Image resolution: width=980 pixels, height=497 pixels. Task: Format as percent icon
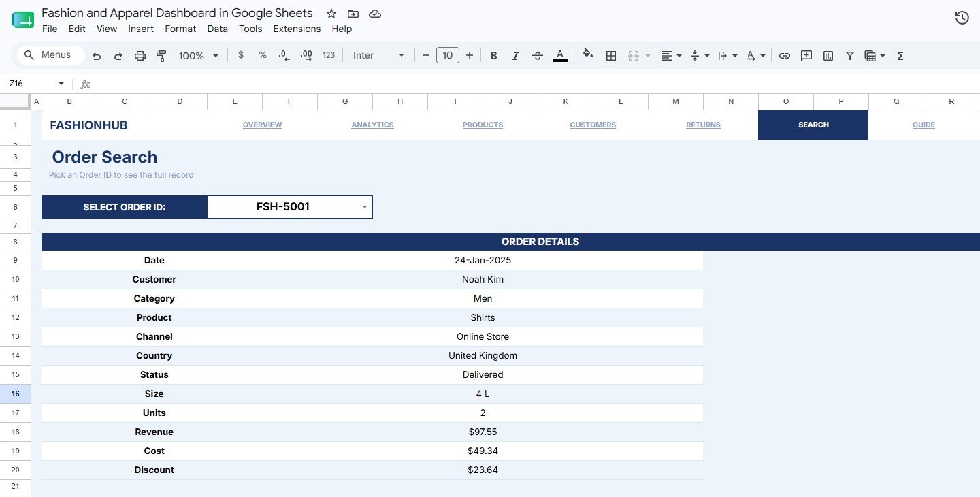[263, 55]
